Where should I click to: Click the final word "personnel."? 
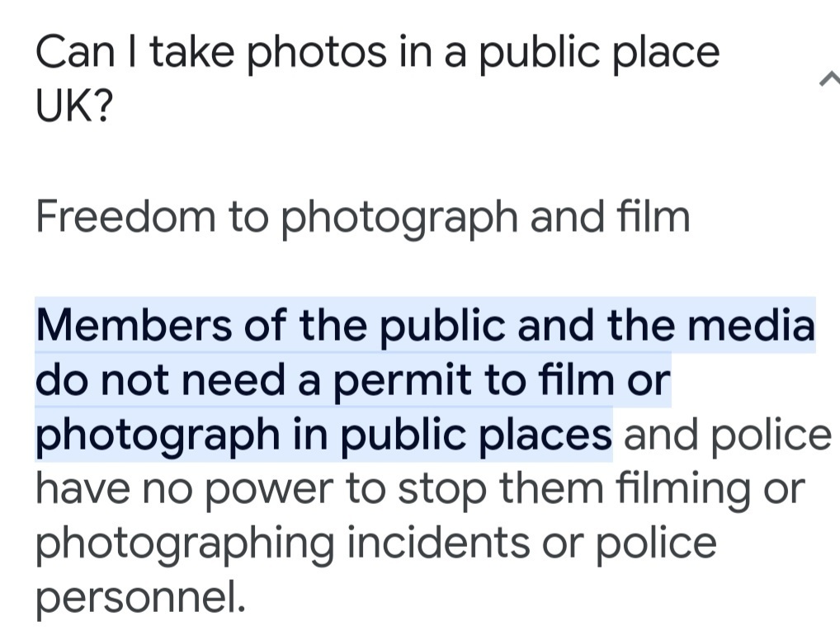[x=140, y=598]
